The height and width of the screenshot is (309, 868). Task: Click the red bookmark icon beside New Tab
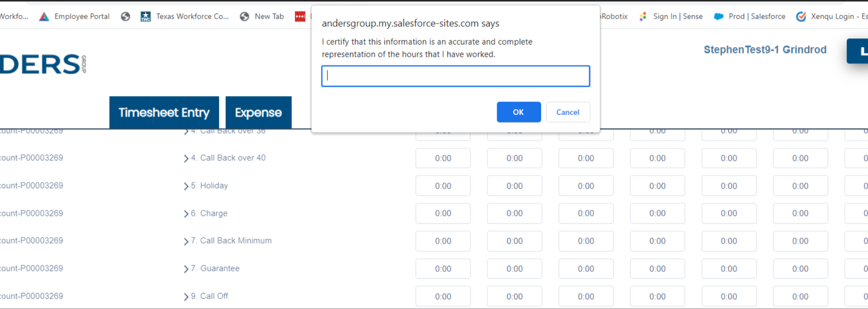300,17
